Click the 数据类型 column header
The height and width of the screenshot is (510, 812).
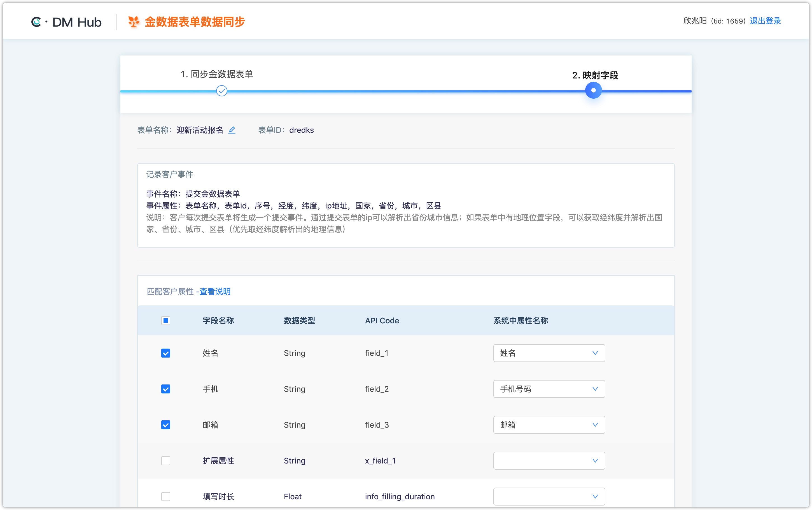(x=299, y=321)
